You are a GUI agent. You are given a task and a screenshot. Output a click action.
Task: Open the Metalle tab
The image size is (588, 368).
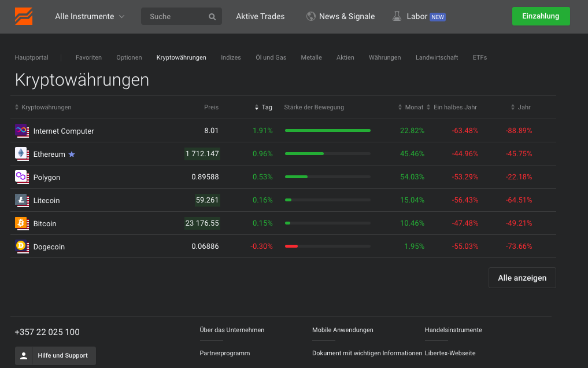click(x=311, y=57)
